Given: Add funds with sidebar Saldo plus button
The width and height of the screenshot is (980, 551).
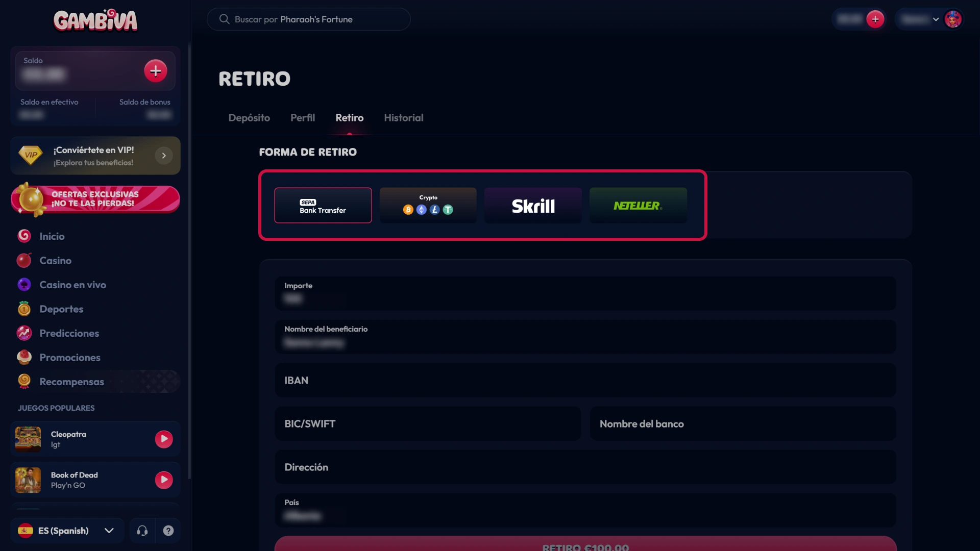Looking at the screenshot, I should [x=156, y=71].
